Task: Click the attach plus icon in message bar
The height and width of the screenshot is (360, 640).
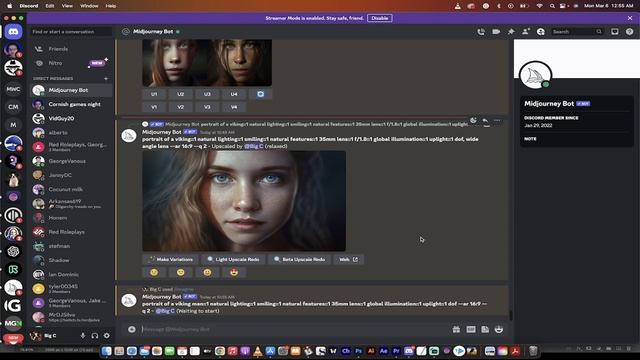Action: pyautogui.click(x=131, y=329)
